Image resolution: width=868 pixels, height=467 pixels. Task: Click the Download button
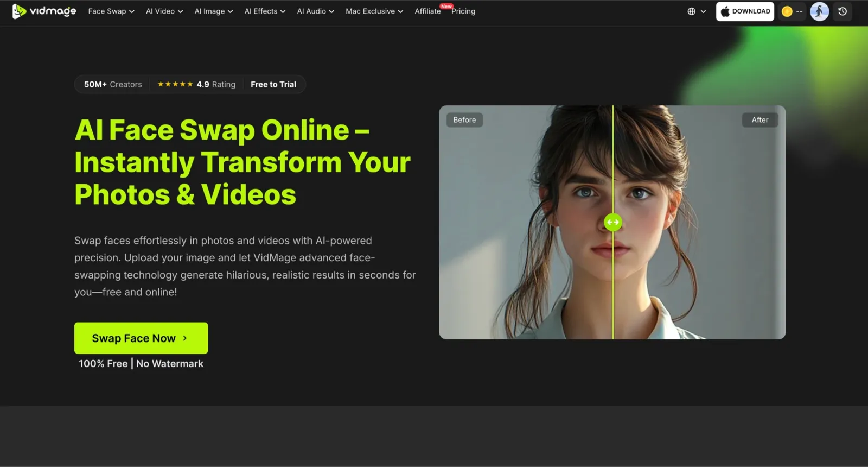tap(745, 11)
